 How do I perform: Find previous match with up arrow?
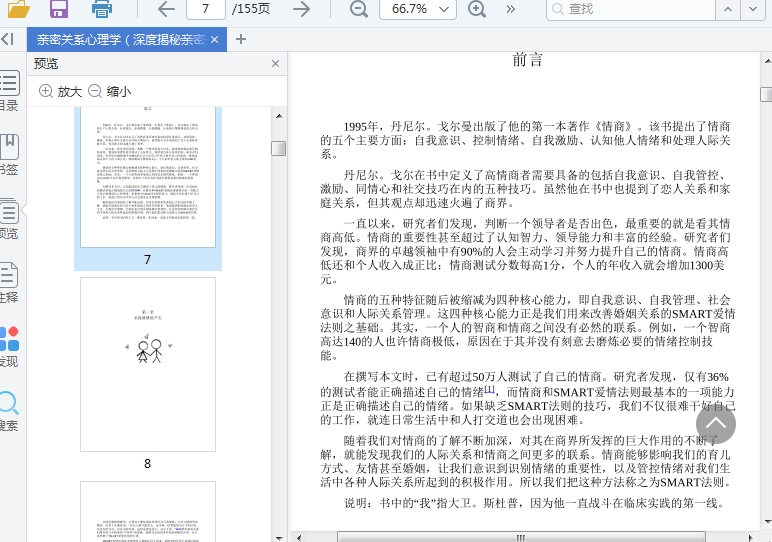pyautogui.click(x=728, y=9)
